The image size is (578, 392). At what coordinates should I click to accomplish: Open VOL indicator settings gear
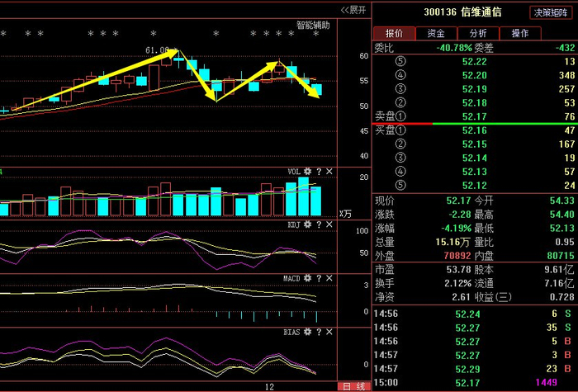coord(307,172)
